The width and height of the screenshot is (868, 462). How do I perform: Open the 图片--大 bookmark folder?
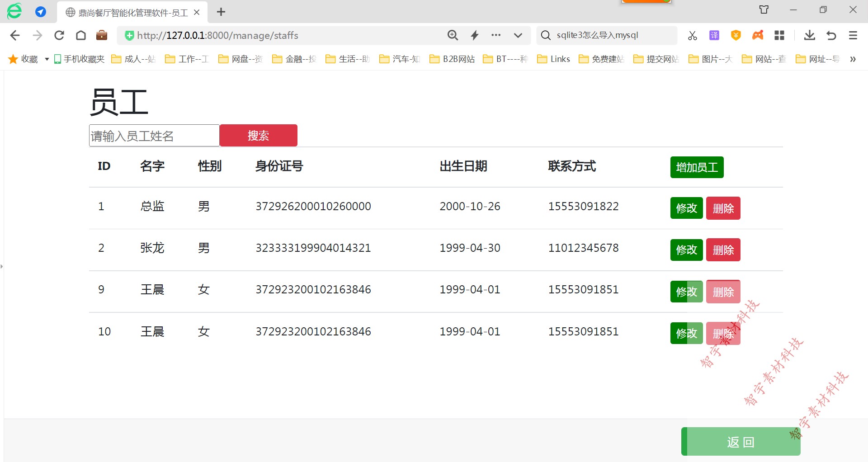[710, 59]
